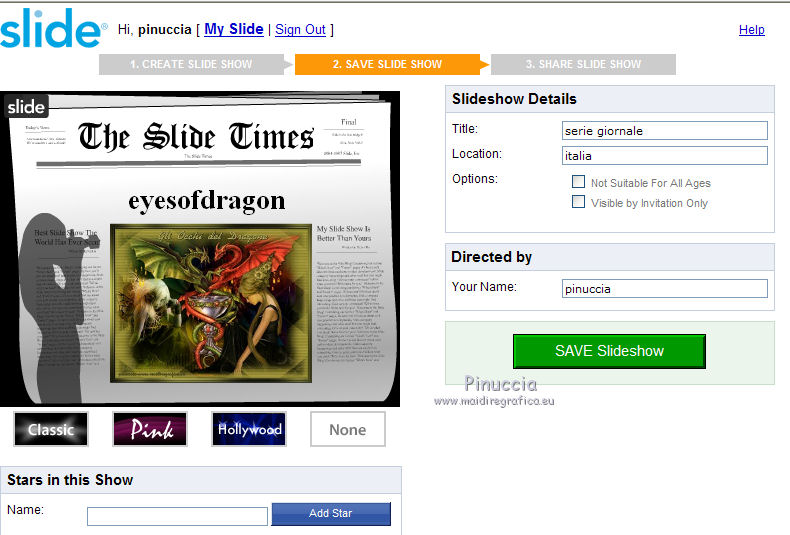Select step 2 Save Slide Show
Screen dimensions: 790x535
(x=387, y=64)
